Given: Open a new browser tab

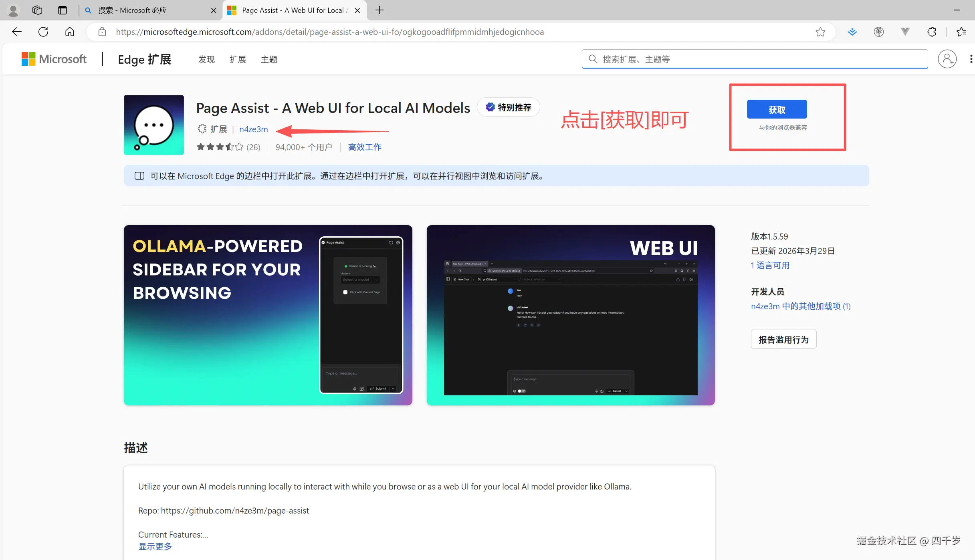Looking at the screenshot, I should (x=380, y=10).
